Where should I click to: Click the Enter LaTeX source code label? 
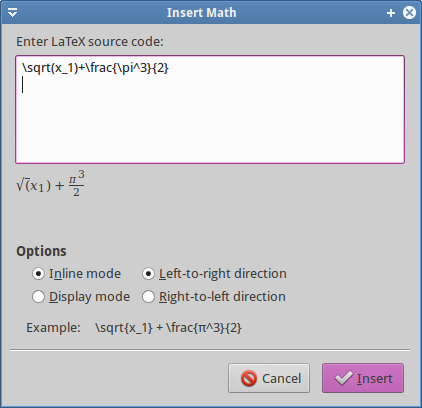tap(90, 42)
